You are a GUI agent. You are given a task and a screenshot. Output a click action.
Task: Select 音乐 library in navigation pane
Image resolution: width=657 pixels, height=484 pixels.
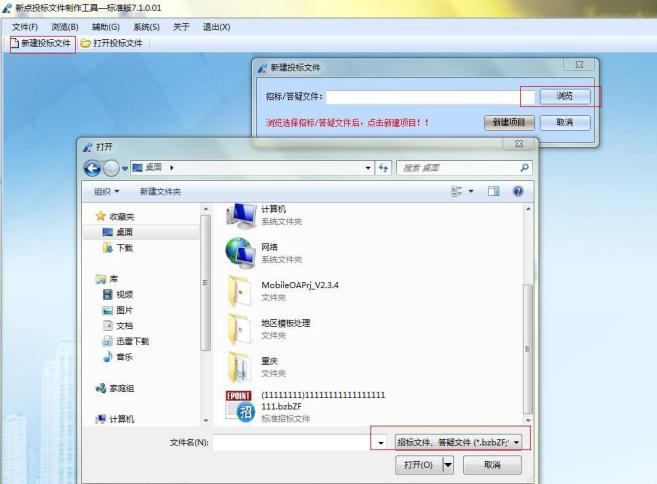[x=119, y=357]
